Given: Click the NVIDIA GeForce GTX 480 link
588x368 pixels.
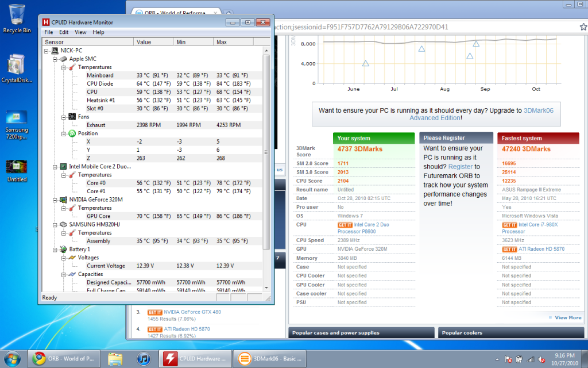Looking at the screenshot, I should click(192, 312).
